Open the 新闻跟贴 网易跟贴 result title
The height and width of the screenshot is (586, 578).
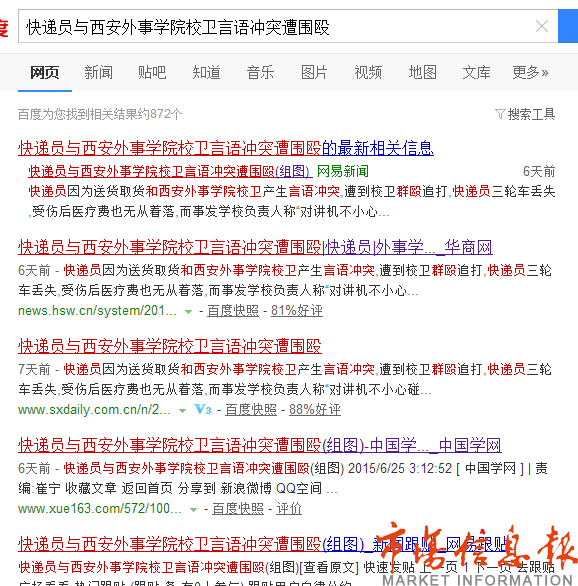[x=263, y=544]
